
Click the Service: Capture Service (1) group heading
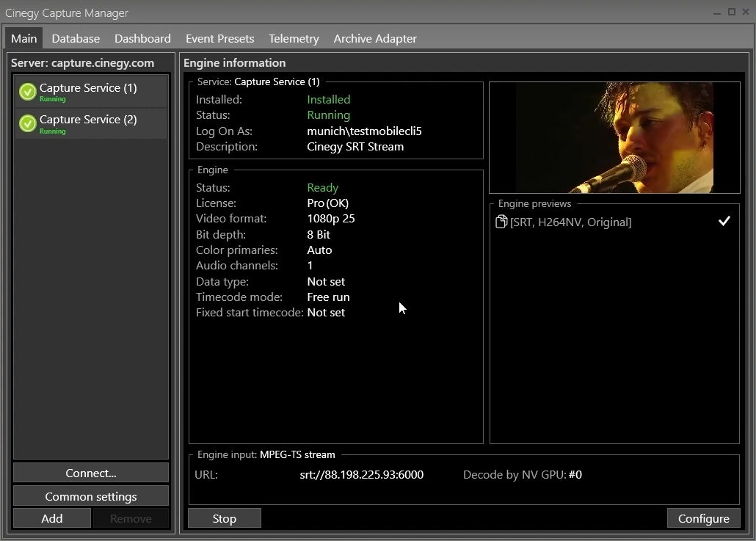point(258,81)
